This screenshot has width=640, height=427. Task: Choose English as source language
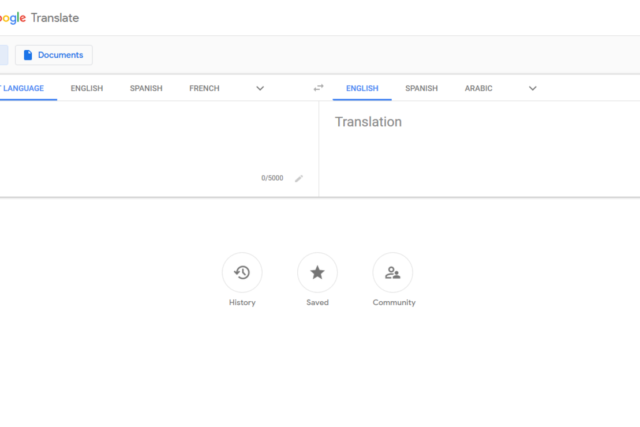(x=87, y=88)
